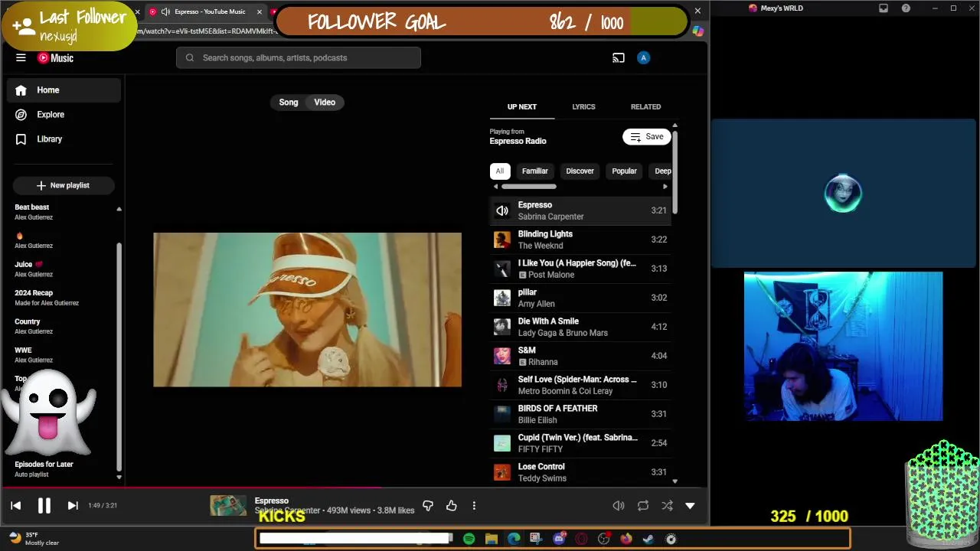
Task: Like the Espresso song
Action: (452, 505)
